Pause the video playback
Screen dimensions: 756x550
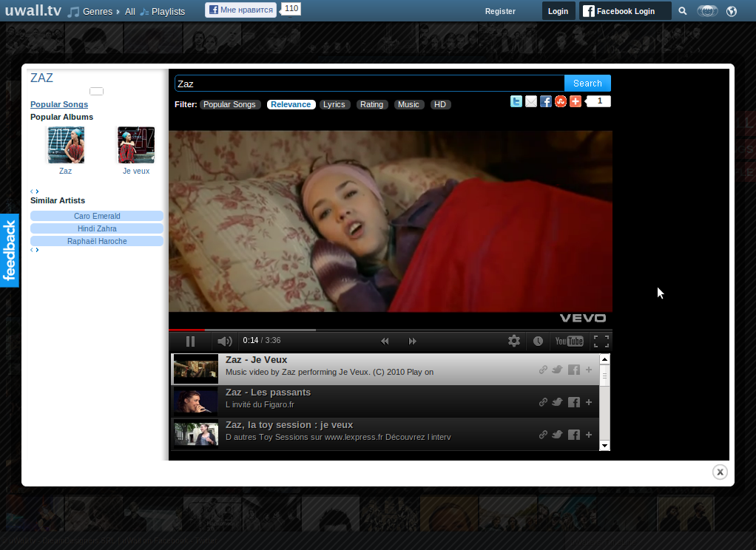tap(190, 342)
